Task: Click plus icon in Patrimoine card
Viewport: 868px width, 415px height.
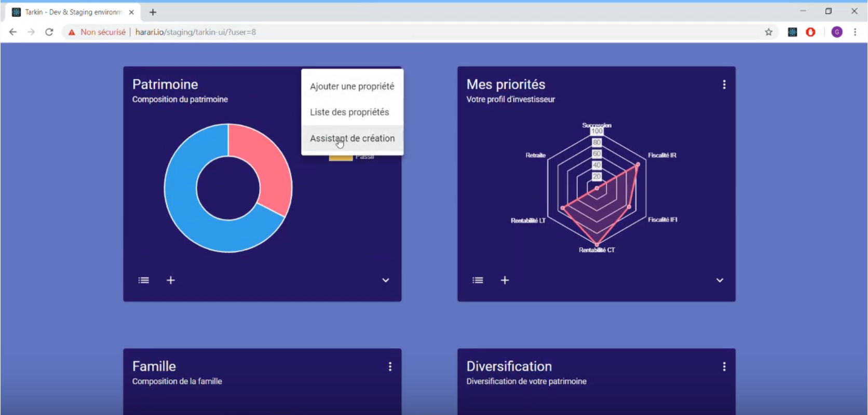Action: pos(170,280)
